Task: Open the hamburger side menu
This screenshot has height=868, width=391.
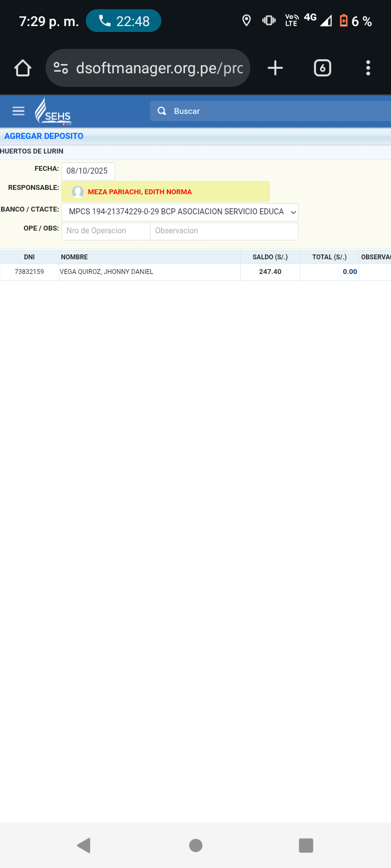Action: pos(18,111)
